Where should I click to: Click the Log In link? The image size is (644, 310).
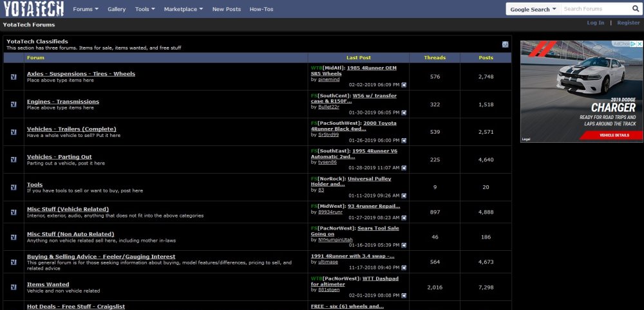[x=596, y=23]
